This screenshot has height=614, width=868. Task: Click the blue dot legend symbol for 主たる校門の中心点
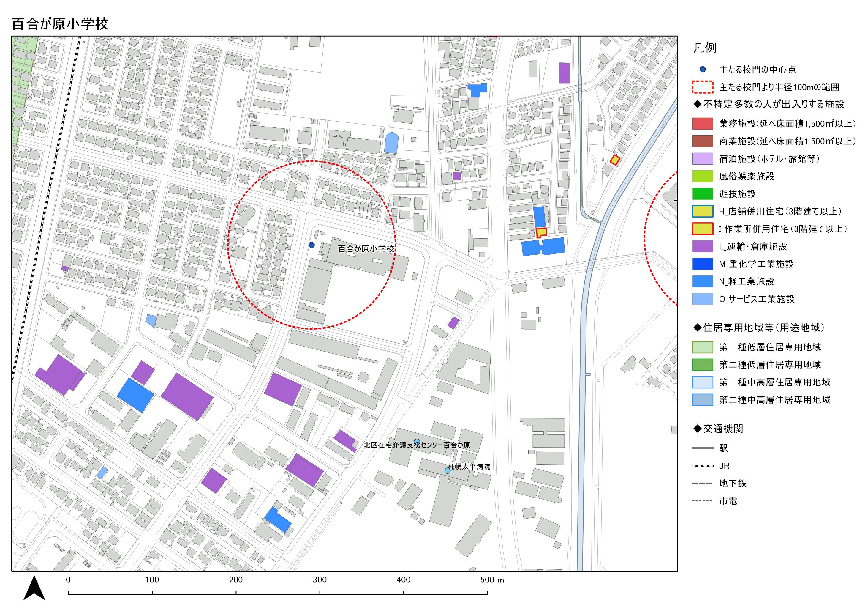(x=702, y=69)
